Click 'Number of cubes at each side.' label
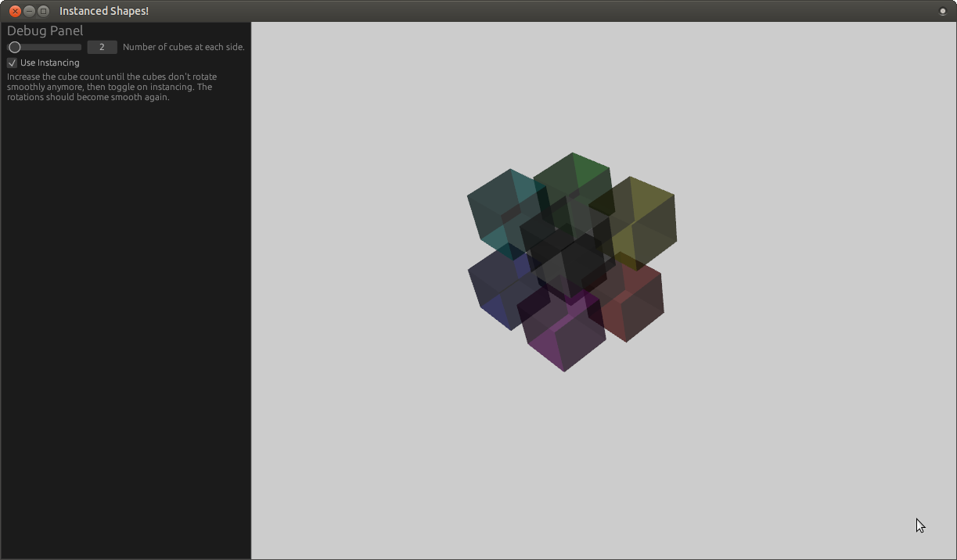The image size is (957, 560). [184, 47]
